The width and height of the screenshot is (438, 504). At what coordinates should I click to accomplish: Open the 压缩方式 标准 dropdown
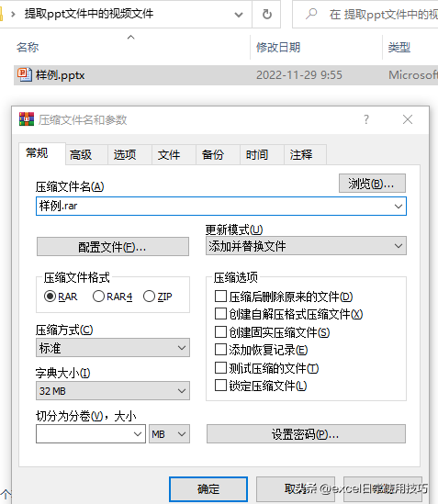[113, 348]
